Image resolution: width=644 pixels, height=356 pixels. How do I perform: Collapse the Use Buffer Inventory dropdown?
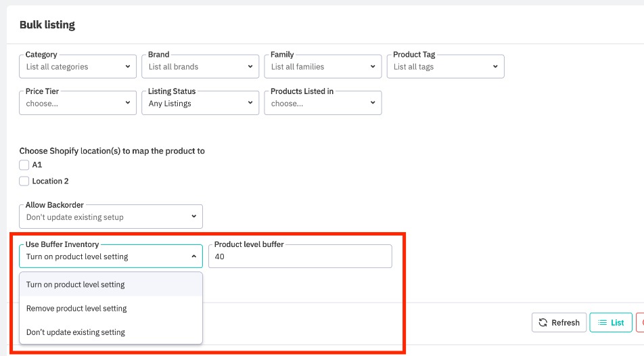[111, 257]
